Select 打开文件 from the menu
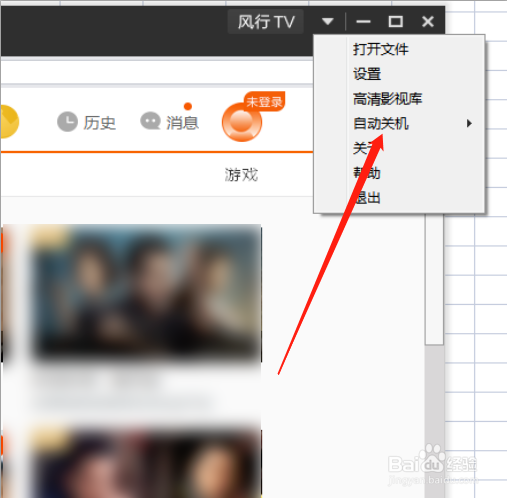The image size is (507, 498). 381,49
